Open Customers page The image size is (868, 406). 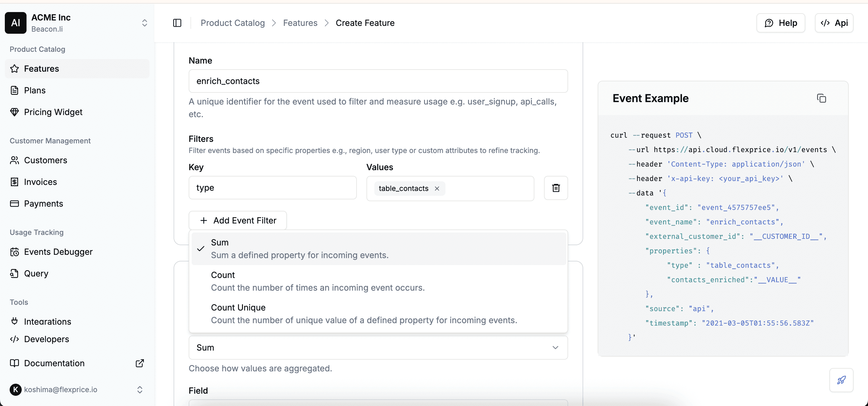(77, 160)
